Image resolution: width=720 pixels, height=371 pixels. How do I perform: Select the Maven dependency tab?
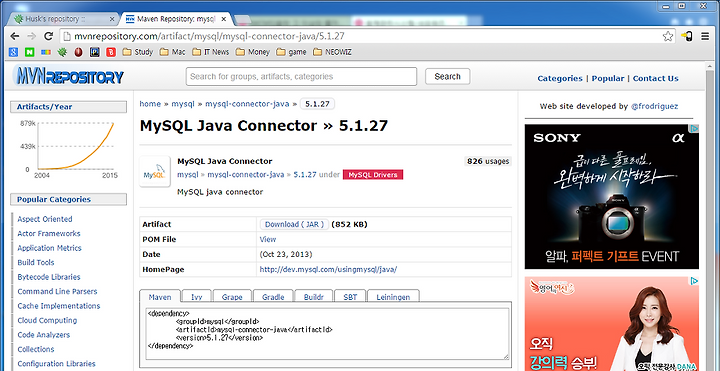click(160, 297)
